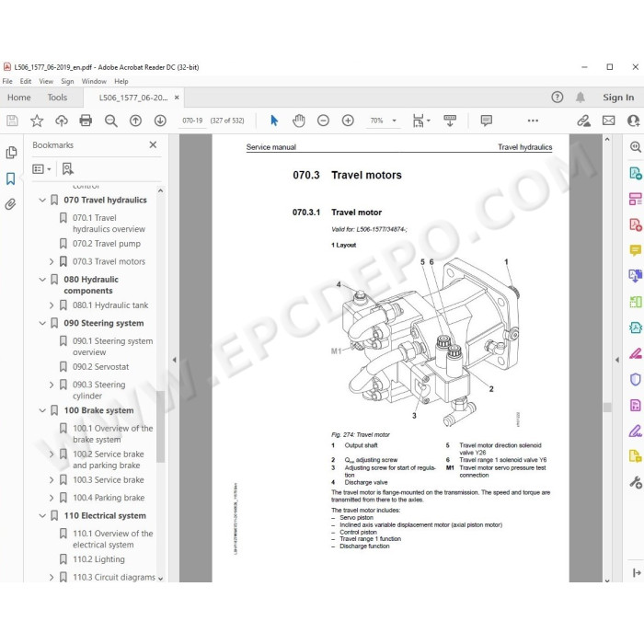Jump to 070.2 Travel pump bookmark
Image resolution: width=644 pixels, height=644 pixels.
pos(107,244)
